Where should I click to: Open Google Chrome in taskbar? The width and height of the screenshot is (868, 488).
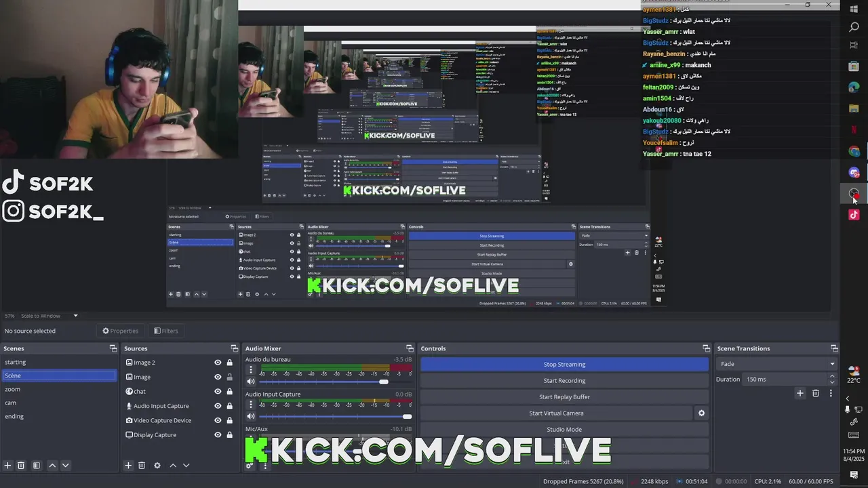(854, 151)
